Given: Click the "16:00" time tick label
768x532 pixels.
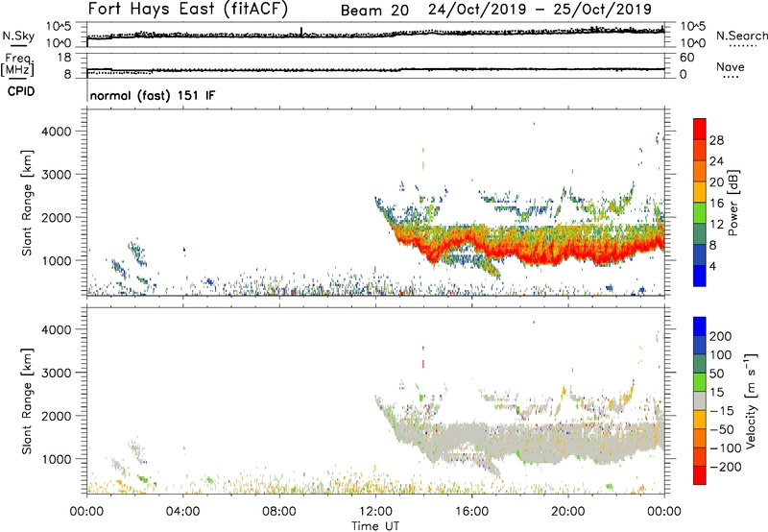Looking at the screenshot, I should (471, 512).
